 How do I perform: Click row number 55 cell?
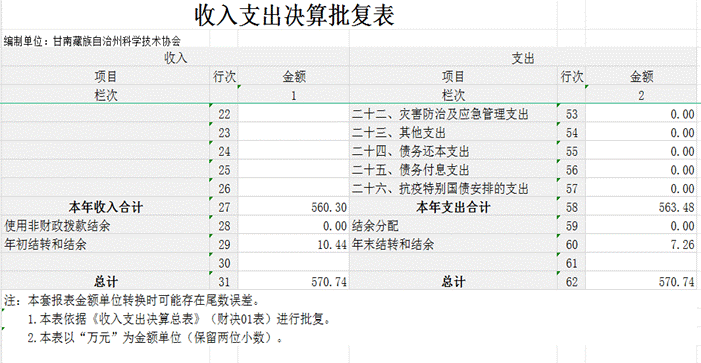point(572,152)
